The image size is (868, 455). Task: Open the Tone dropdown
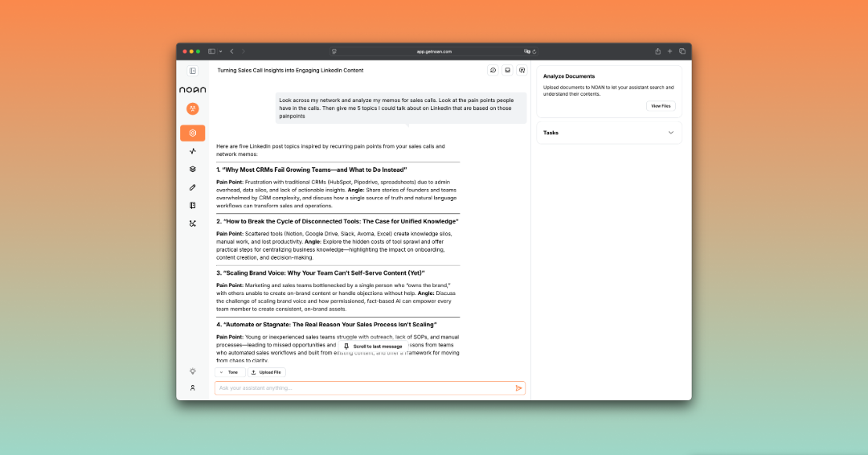[230, 372]
